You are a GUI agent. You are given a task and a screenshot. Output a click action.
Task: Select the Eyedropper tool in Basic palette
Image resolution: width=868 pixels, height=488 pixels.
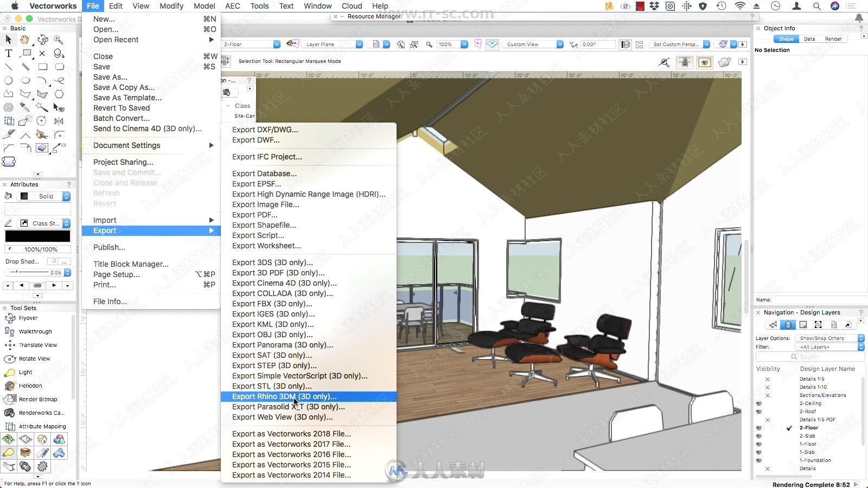[25, 107]
